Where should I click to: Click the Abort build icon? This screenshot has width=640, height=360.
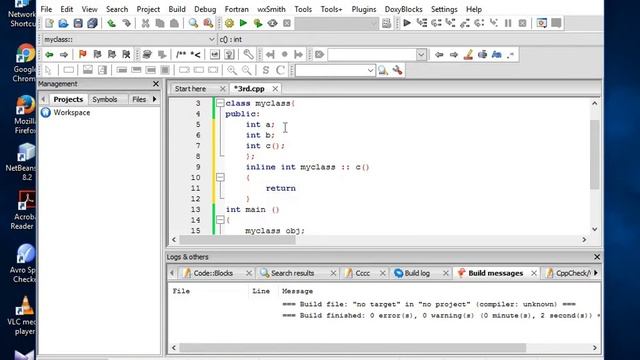287,23
